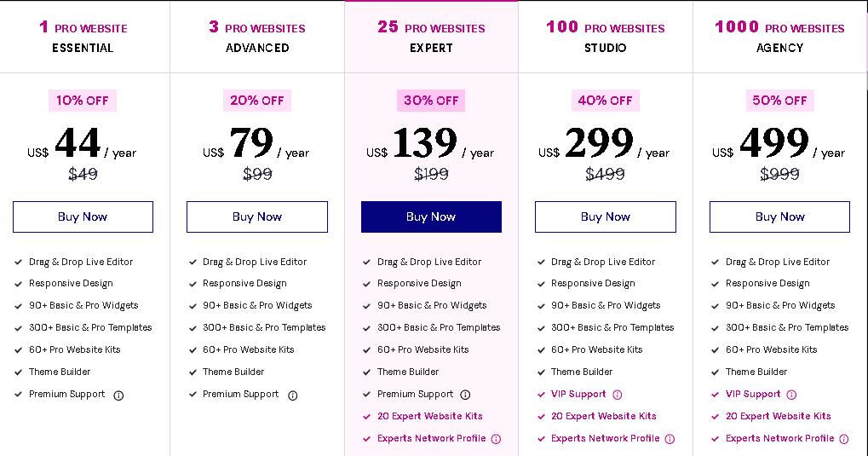Buy the Studio plan at $299
The height and width of the screenshot is (456, 868).
click(x=605, y=216)
